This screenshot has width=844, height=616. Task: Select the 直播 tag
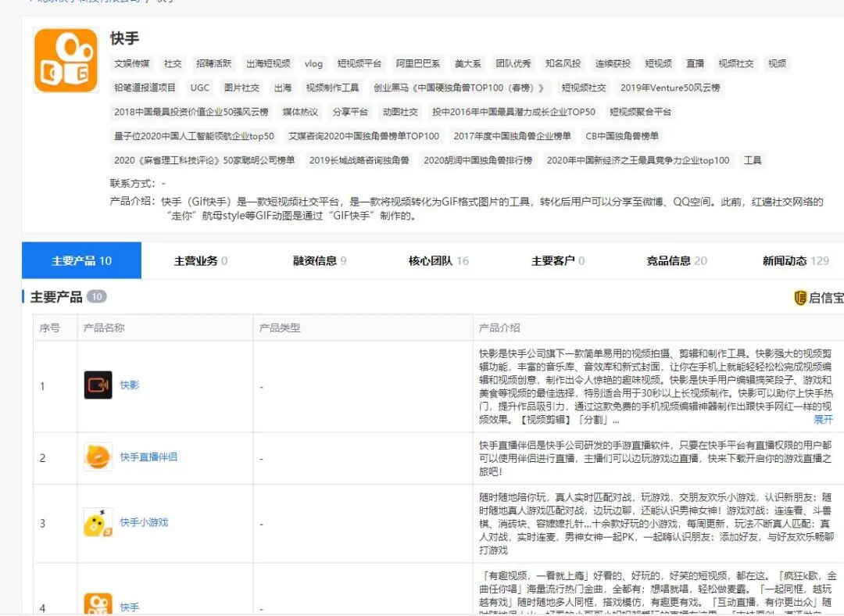pos(695,63)
